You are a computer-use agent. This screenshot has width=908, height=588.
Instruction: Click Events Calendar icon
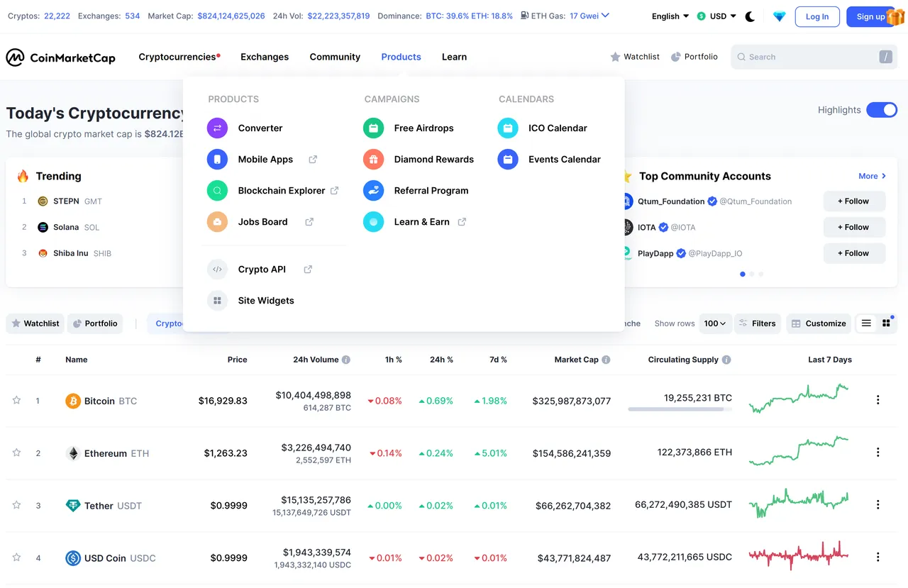click(x=508, y=160)
